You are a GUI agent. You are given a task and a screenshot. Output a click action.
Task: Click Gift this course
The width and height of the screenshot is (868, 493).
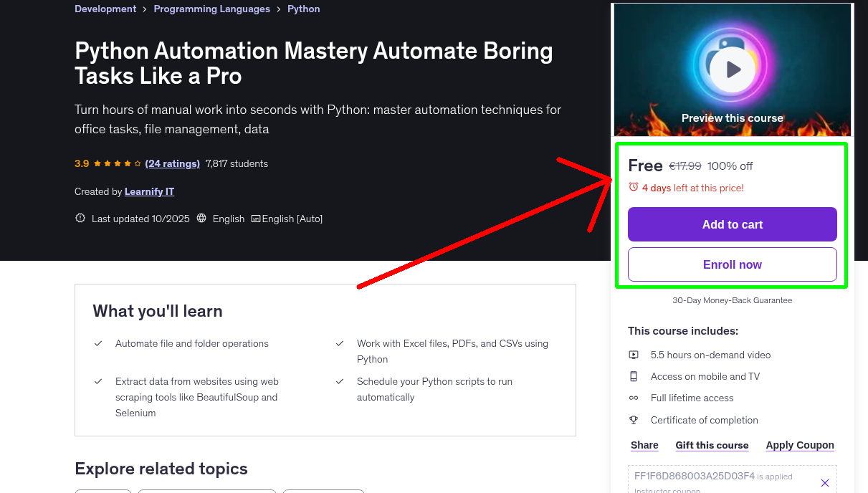(x=712, y=445)
